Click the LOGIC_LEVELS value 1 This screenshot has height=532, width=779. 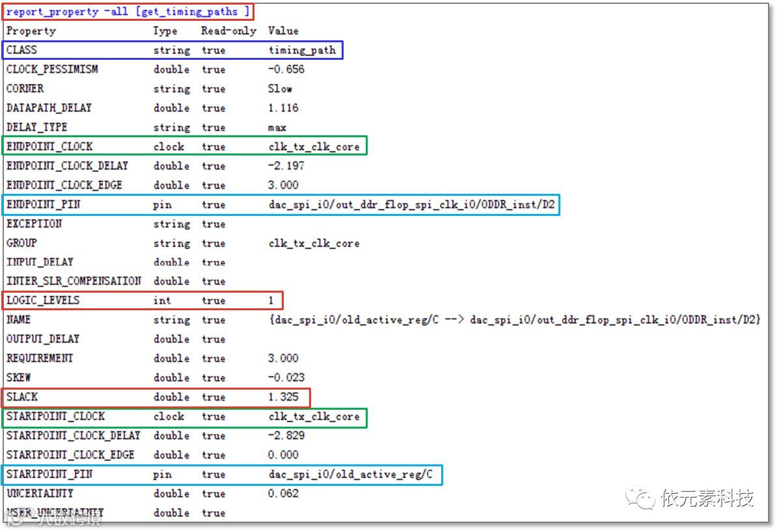[x=271, y=300]
